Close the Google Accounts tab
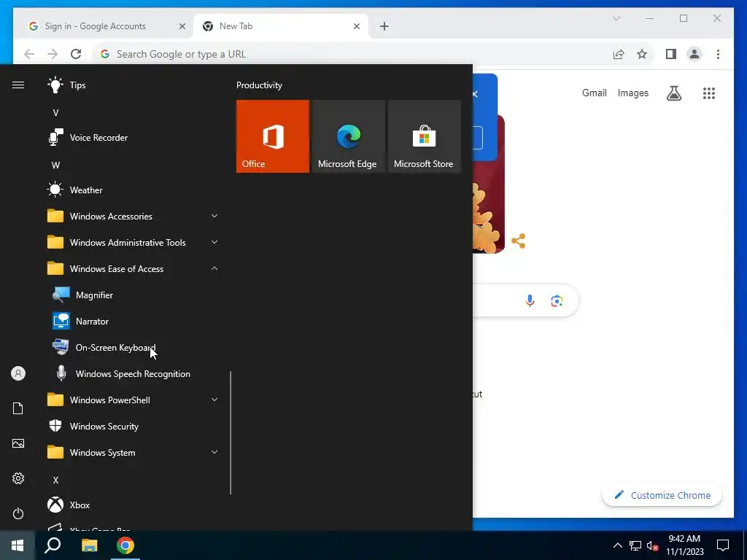747x560 pixels. coord(182,26)
